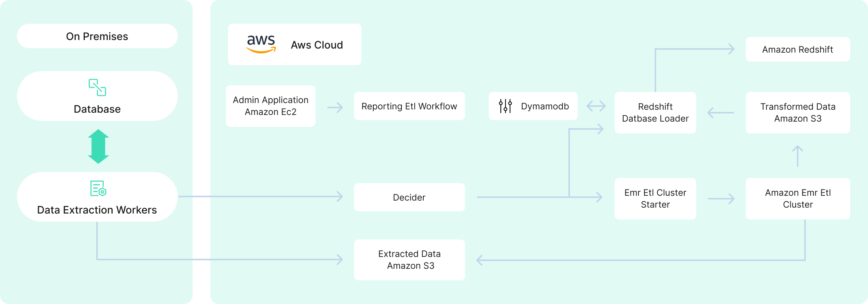Select the Database node
The image size is (868, 304).
click(x=97, y=96)
